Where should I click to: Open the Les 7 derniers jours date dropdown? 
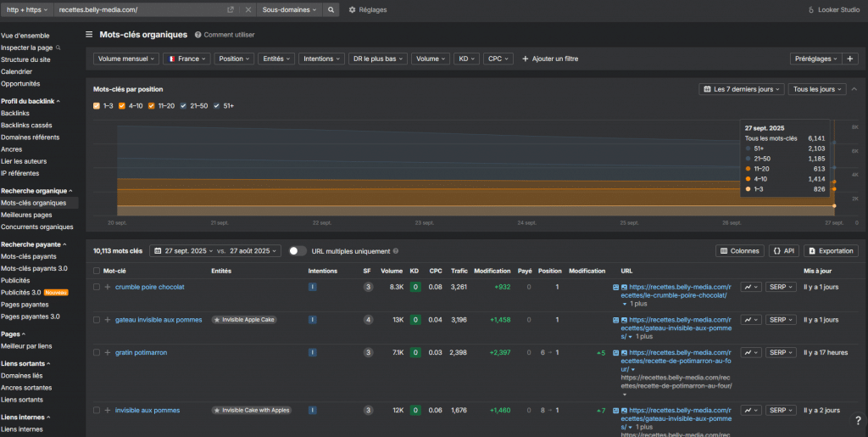click(741, 89)
